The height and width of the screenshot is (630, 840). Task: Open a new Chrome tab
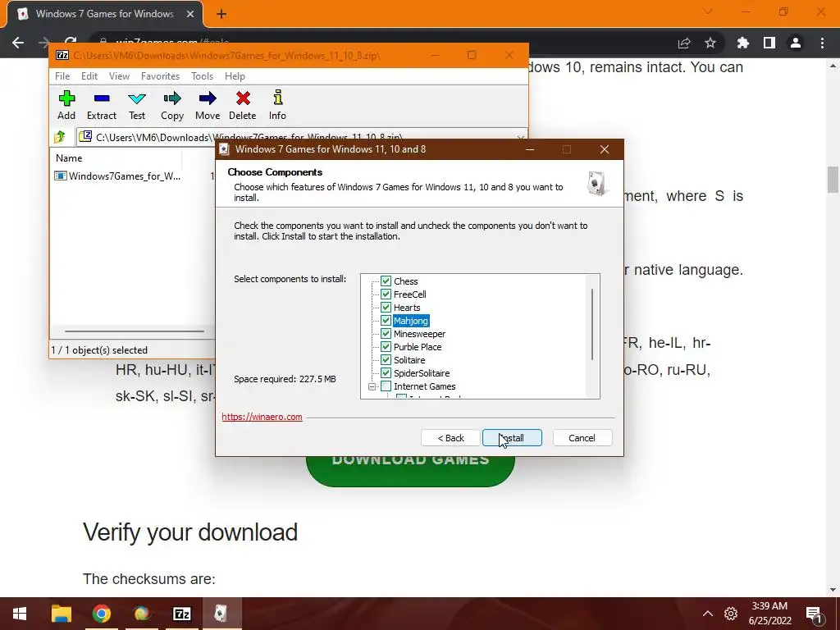point(221,15)
